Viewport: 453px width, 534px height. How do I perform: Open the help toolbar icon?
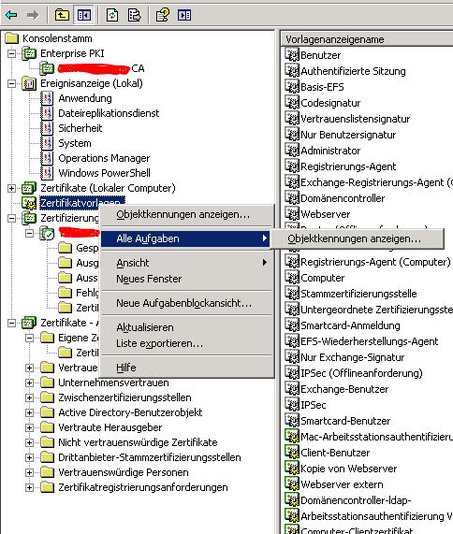pyautogui.click(x=162, y=15)
